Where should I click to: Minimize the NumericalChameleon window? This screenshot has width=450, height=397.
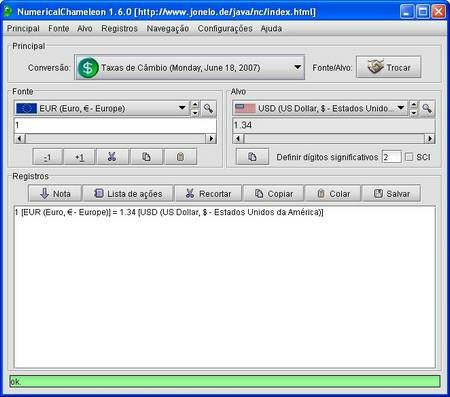[x=407, y=12]
